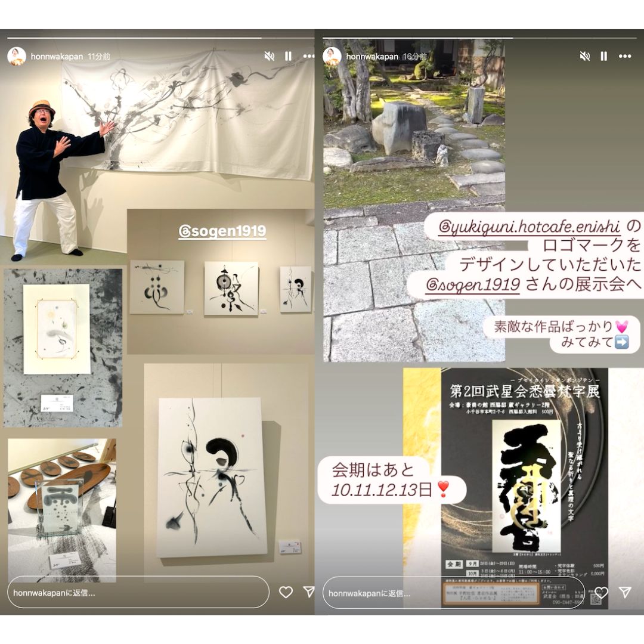The image size is (644, 644).
Task: Pause the right story playback
Action: click(x=604, y=56)
